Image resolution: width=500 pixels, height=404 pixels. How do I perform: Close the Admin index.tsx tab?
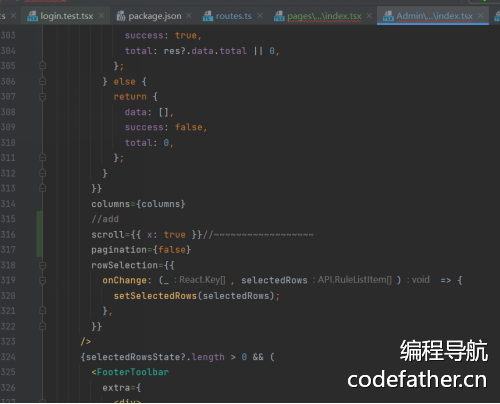480,16
